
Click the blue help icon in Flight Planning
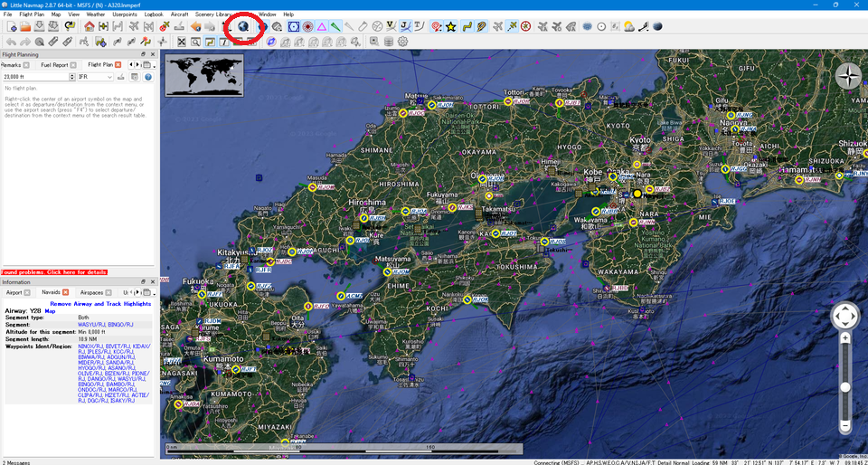tap(148, 77)
